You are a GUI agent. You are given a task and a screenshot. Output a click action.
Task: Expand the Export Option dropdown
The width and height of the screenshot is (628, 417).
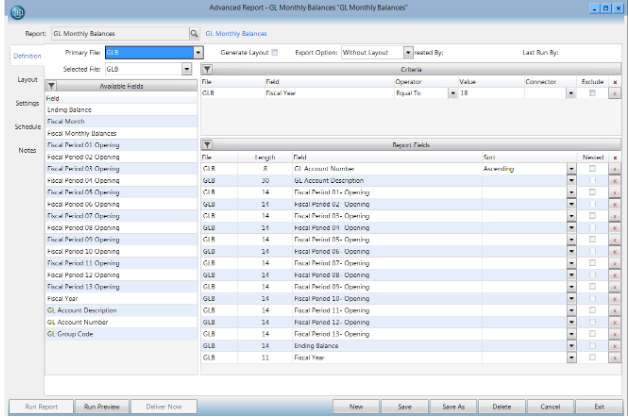point(408,51)
